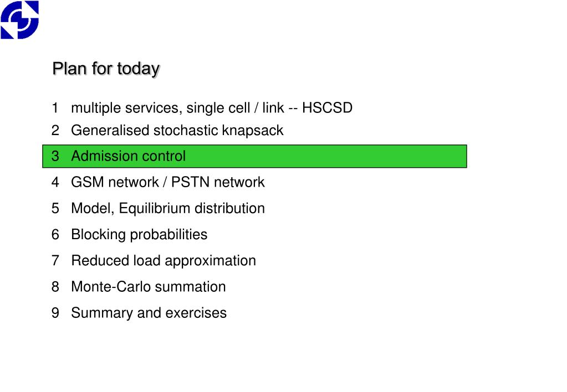
Task: Click the Plan for today heading
Action: coord(106,69)
